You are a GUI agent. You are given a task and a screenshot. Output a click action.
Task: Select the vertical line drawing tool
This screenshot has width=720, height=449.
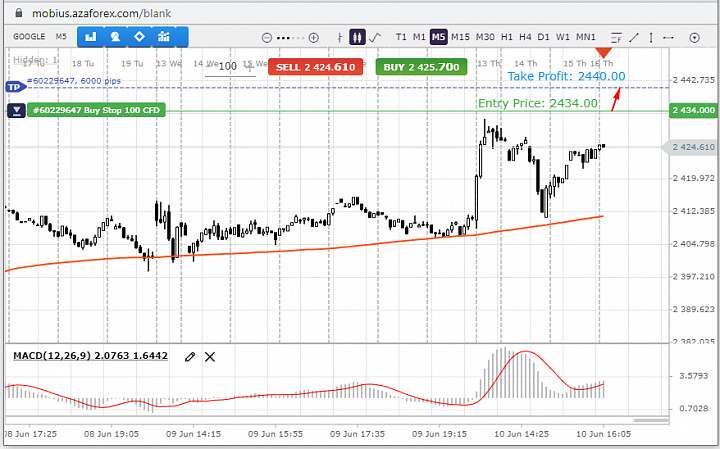pos(651,38)
